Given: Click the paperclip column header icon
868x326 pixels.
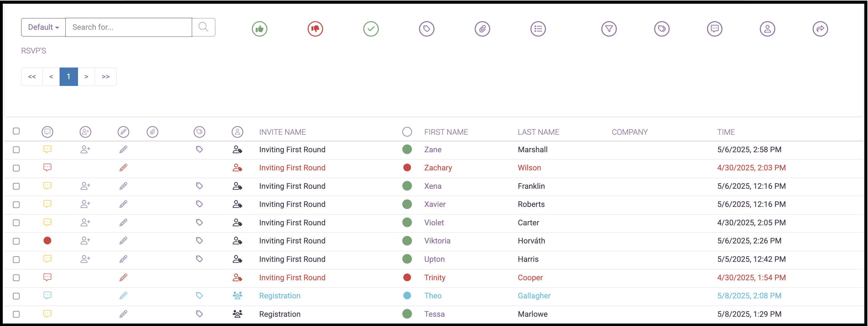Looking at the screenshot, I should [x=152, y=132].
